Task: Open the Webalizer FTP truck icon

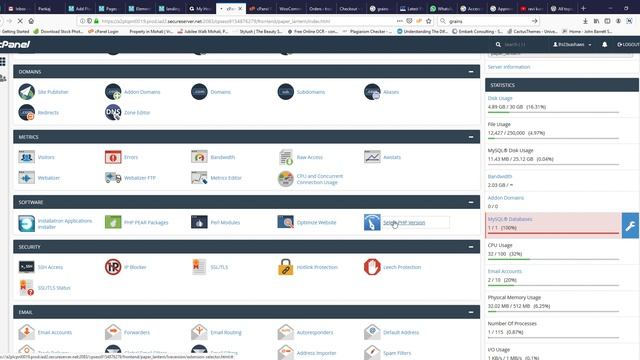Action: point(113,178)
